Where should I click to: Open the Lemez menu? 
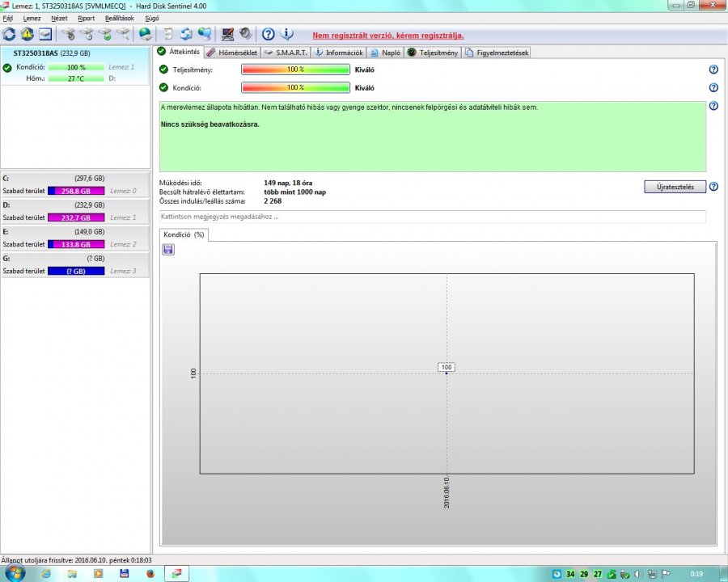coord(32,18)
